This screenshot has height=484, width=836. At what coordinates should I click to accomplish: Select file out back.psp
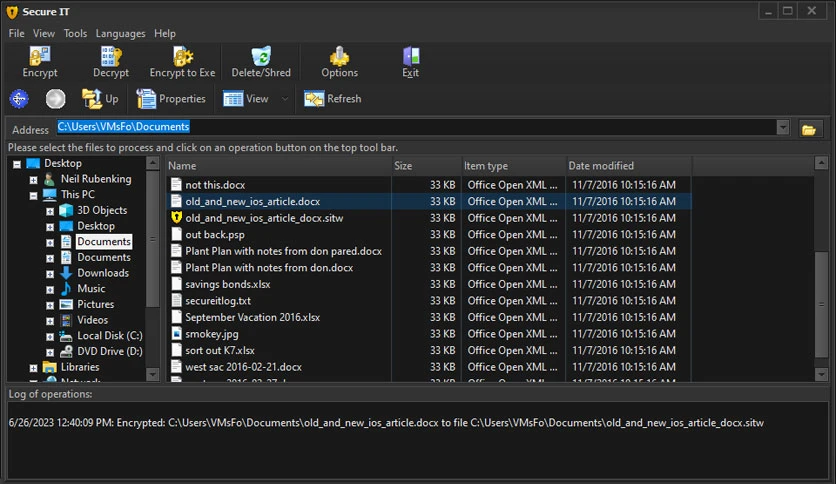click(x=215, y=235)
